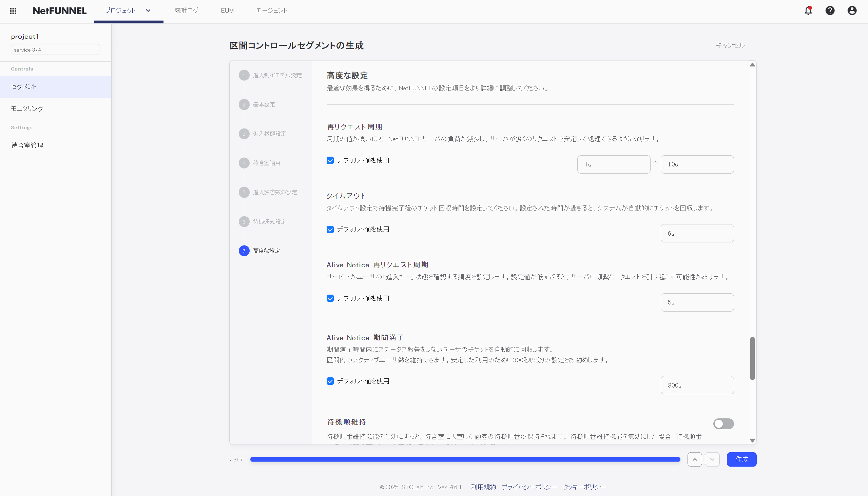The width and height of the screenshot is (868, 496).
Task: Click step 7 circle 高度な設定
Action: [x=244, y=251]
